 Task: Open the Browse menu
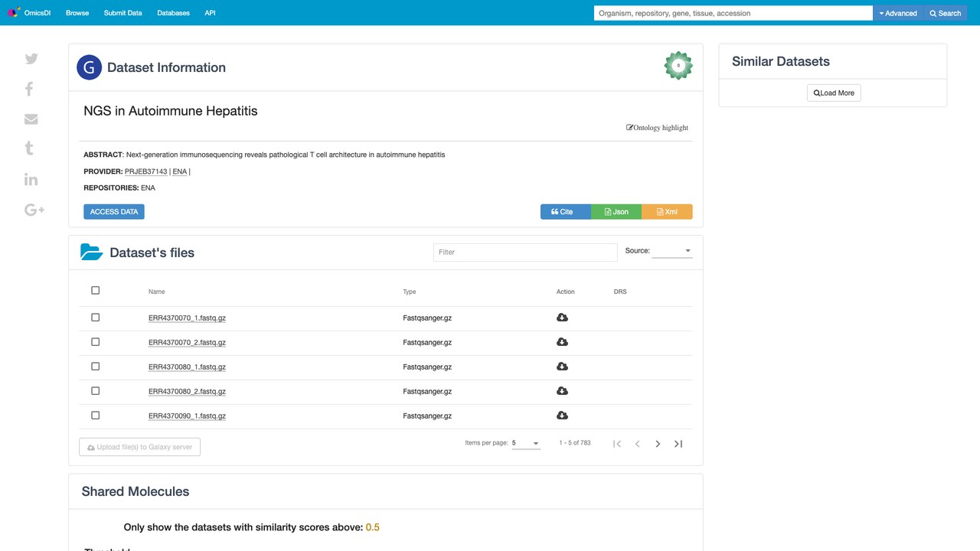[x=77, y=13]
